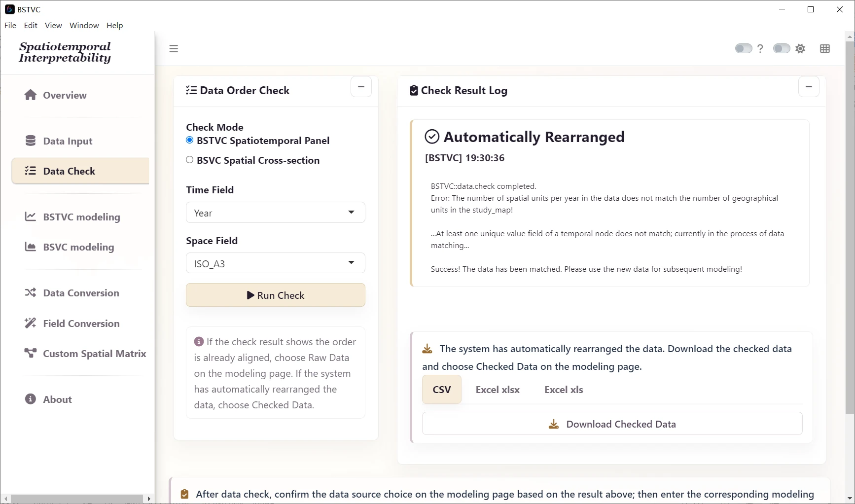
Task: Select BSTVC Spatiotemporal Panel check mode
Action: point(190,140)
